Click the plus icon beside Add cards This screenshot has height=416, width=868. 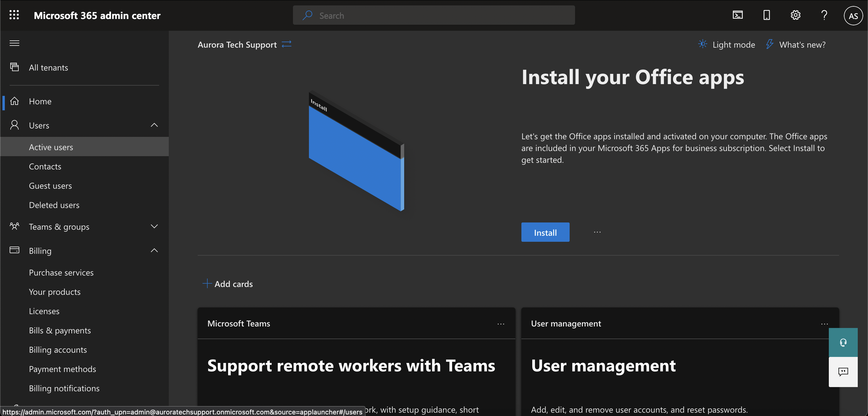tap(207, 284)
